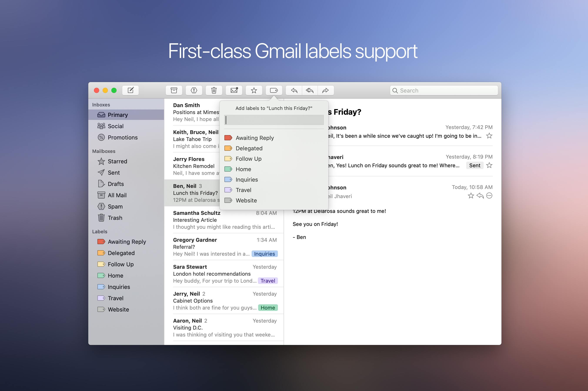Open Jerry Flores' Kitchen Remodel email

[x=192, y=166]
